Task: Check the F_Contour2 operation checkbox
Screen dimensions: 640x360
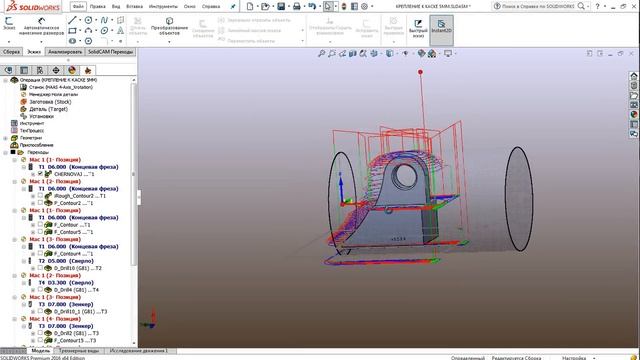Action: pyautogui.click(x=40, y=203)
